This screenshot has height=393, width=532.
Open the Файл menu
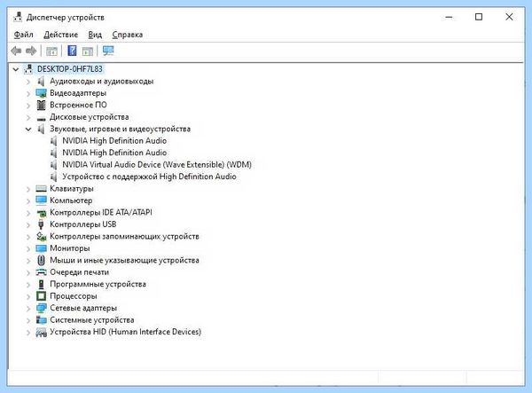tap(23, 35)
